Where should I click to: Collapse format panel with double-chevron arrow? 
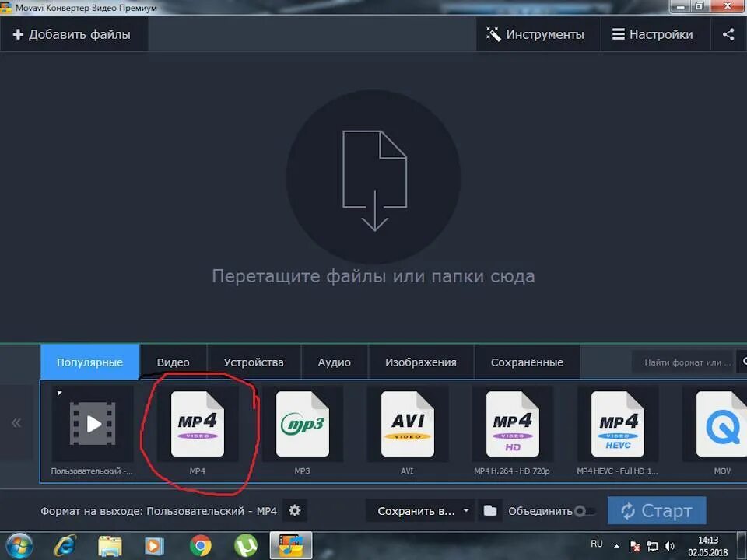pyautogui.click(x=16, y=422)
